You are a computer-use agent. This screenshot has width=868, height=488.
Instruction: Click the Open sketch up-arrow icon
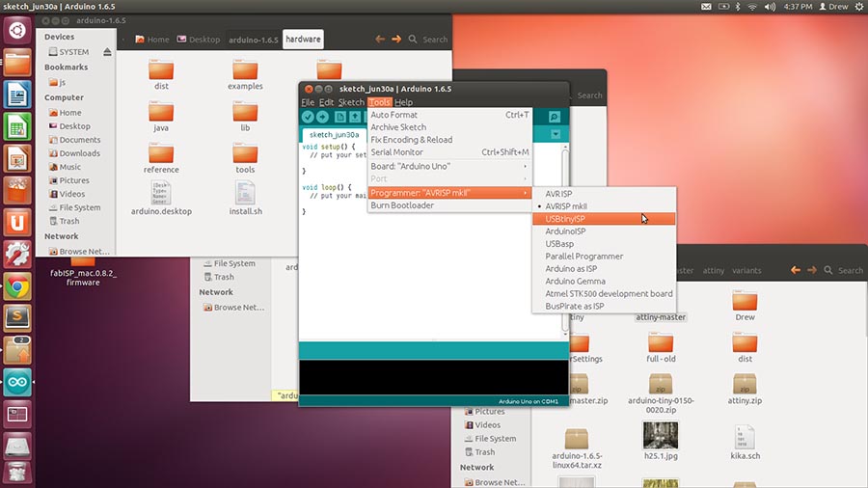[x=354, y=117]
